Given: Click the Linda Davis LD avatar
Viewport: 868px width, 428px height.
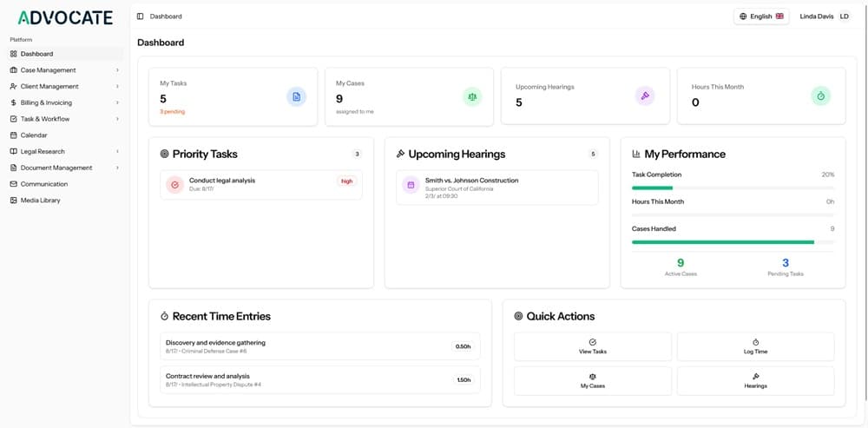Looking at the screenshot, I should point(844,16).
